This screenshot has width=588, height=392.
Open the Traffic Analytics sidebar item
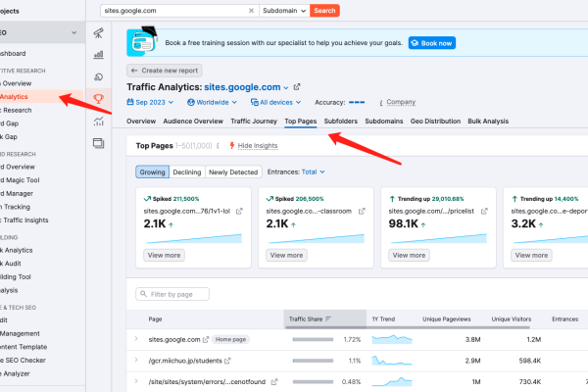(x=41, y=97)
